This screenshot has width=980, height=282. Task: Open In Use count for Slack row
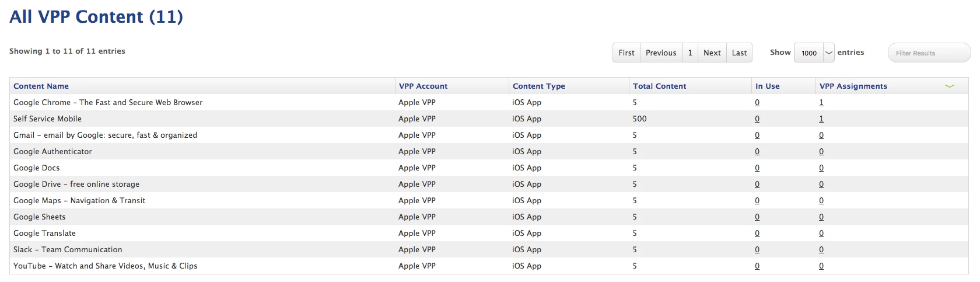(x=757, y=249)
